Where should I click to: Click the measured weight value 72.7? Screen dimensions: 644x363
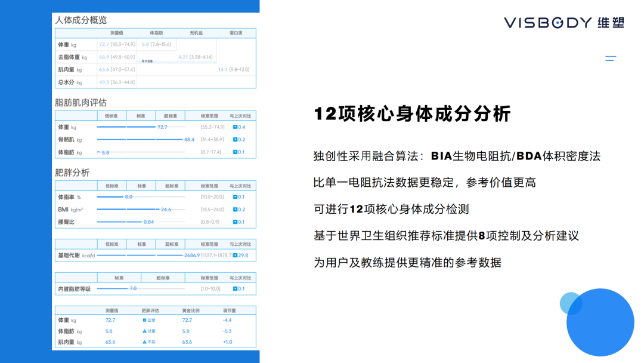[110, 319]
